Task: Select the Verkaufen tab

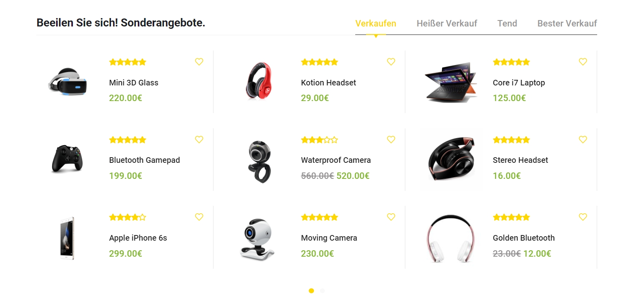Action: 376,23
